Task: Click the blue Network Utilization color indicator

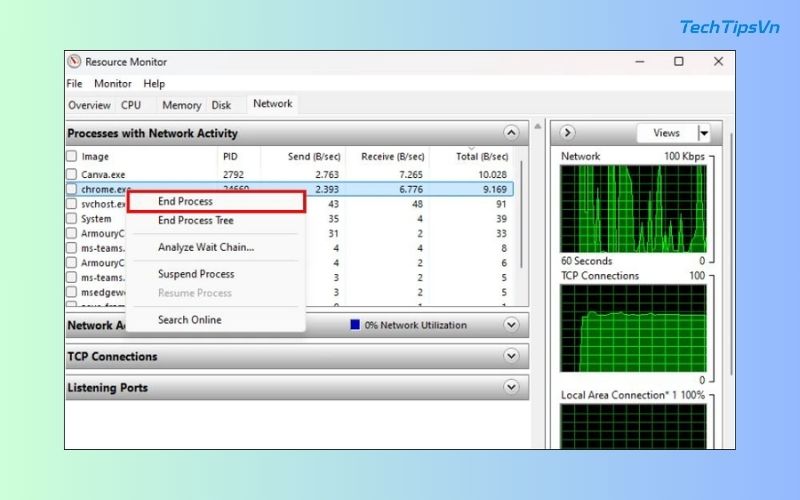Action: coord(355,324)
